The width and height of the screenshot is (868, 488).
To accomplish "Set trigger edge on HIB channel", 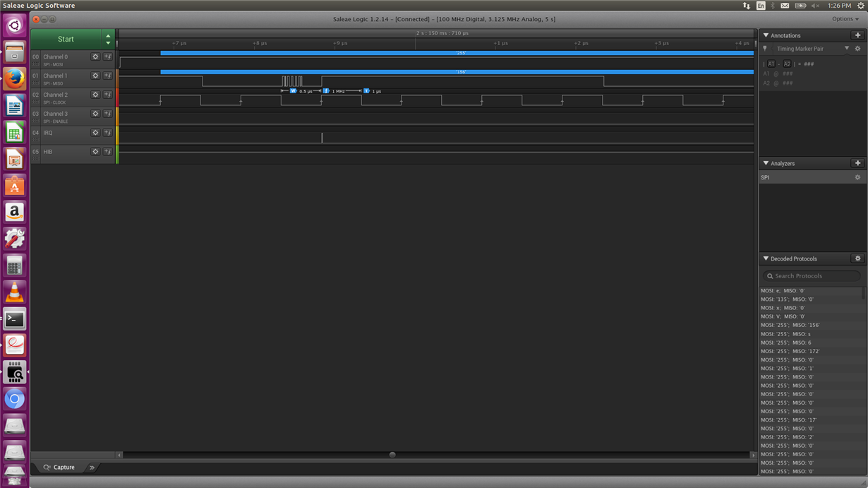I will point(108,152).
